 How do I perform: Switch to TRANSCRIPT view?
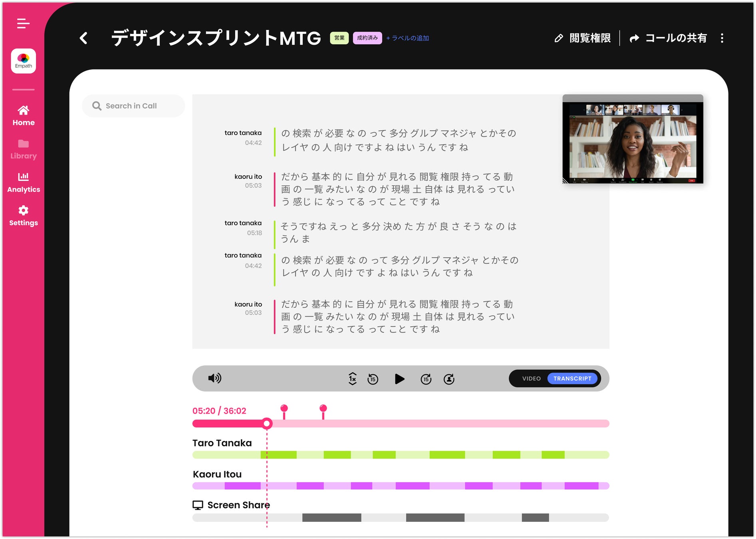(x=572, y=378)
